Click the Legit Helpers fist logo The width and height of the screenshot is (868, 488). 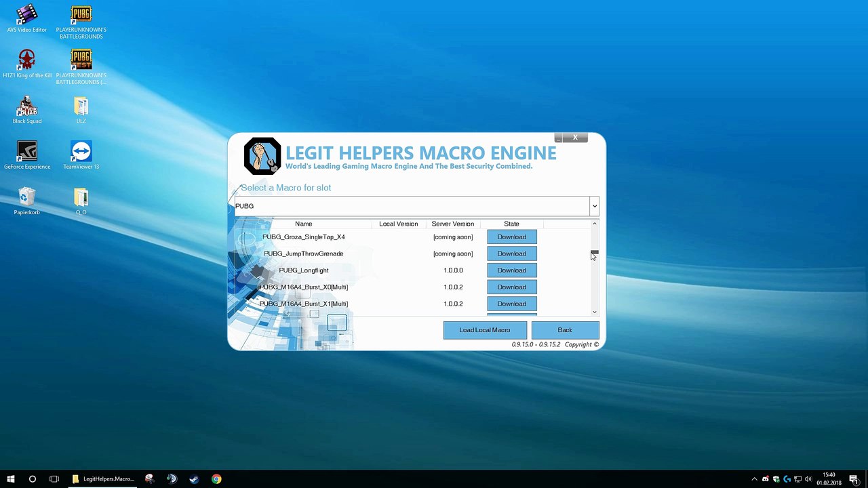coord(262,156)
